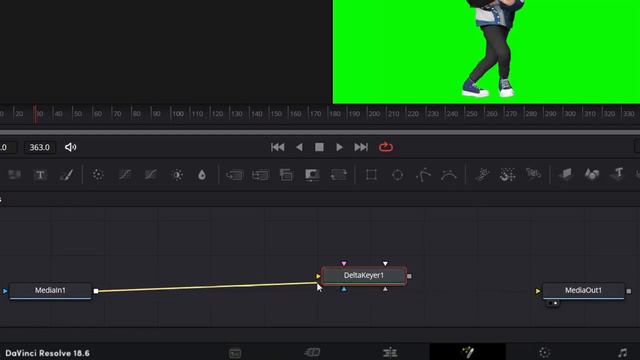This screenshot has height=360, width=640.
Task: Click the MediaIn1 output square
Action: [96, 291]
